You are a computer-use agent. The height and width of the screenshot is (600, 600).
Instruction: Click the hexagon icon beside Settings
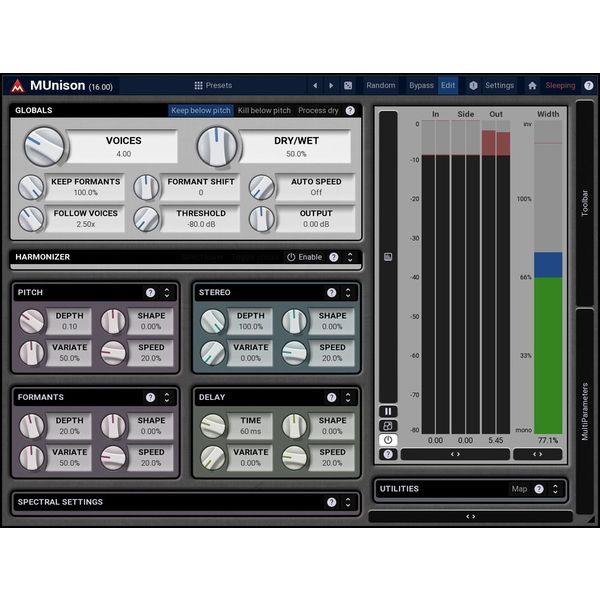pos(473,85)
